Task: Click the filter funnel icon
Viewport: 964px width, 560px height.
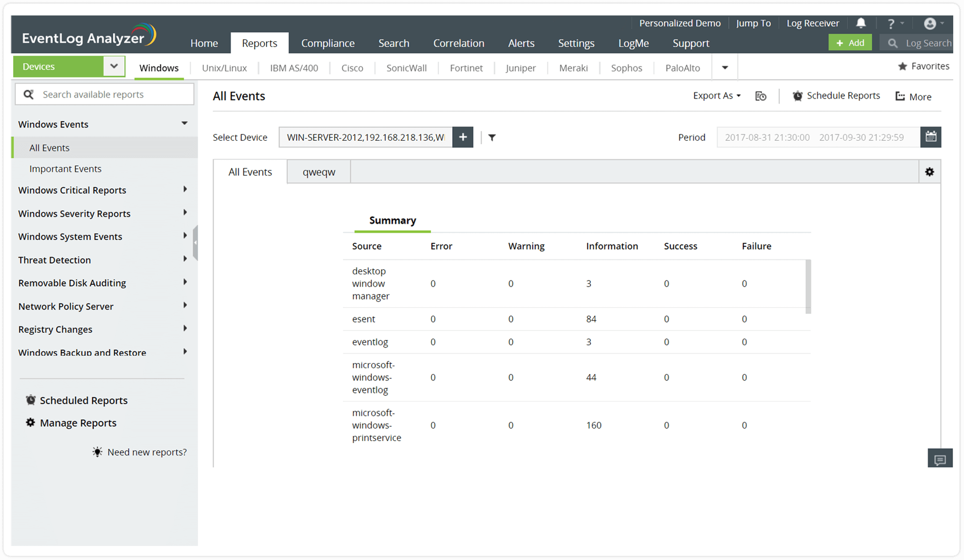Action: coord(492,137)
